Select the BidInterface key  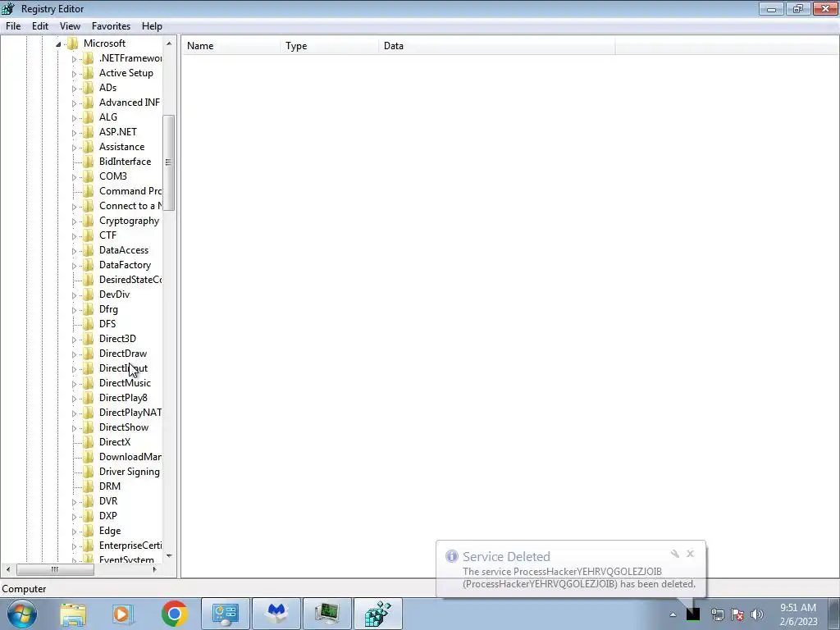125,162
